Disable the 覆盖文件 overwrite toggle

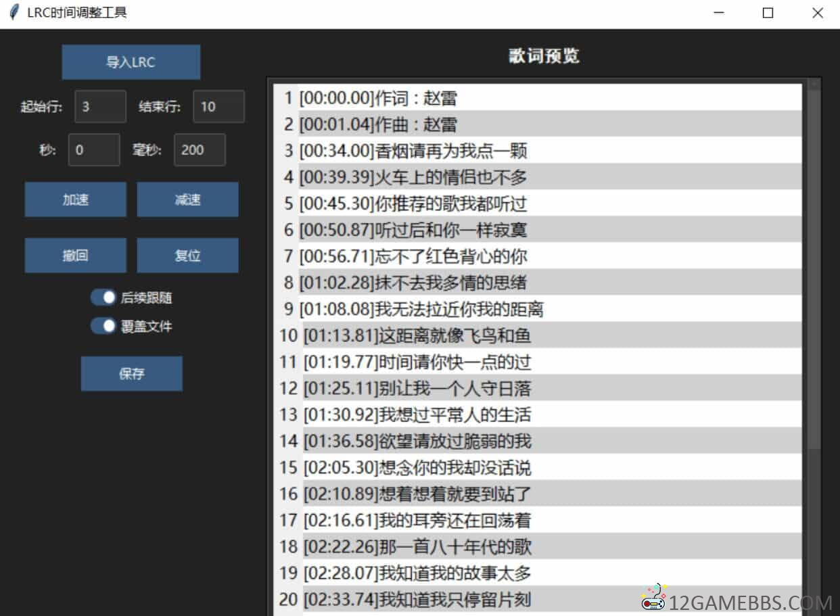(103, 326)
